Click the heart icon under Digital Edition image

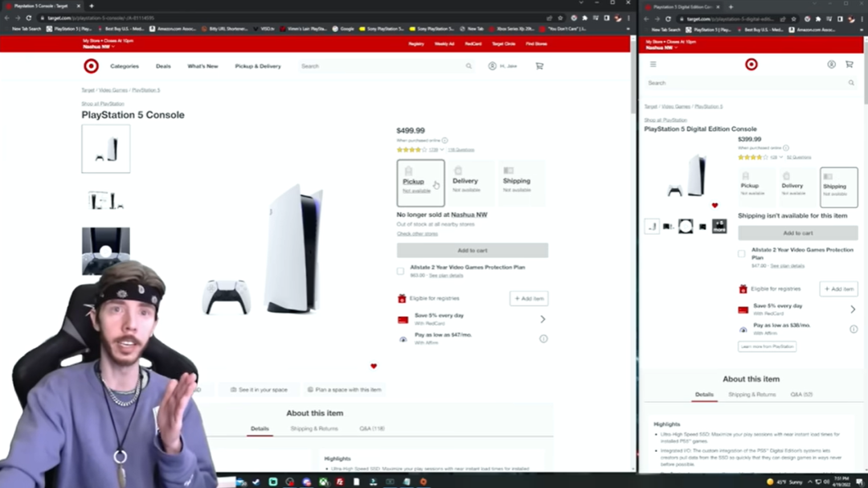point(714,206)
